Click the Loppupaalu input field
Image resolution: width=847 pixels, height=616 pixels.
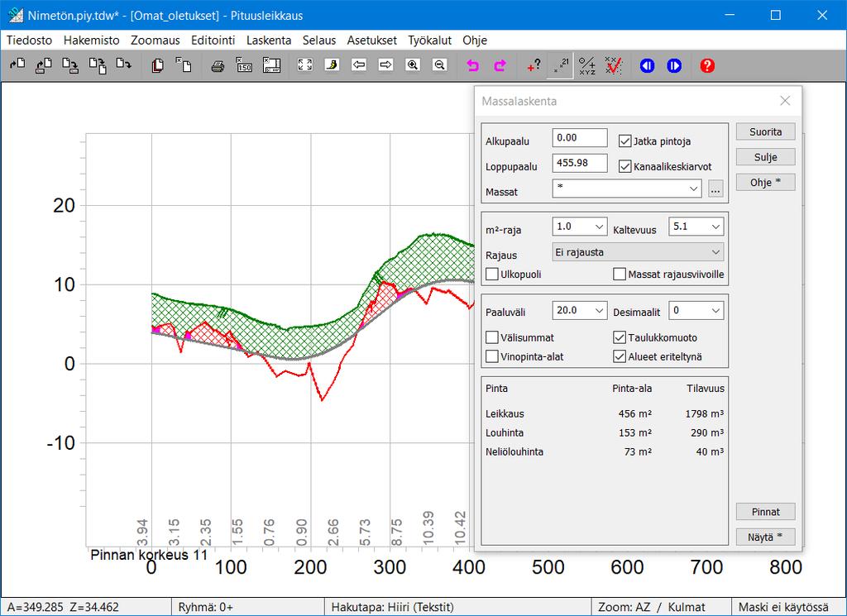580,163
